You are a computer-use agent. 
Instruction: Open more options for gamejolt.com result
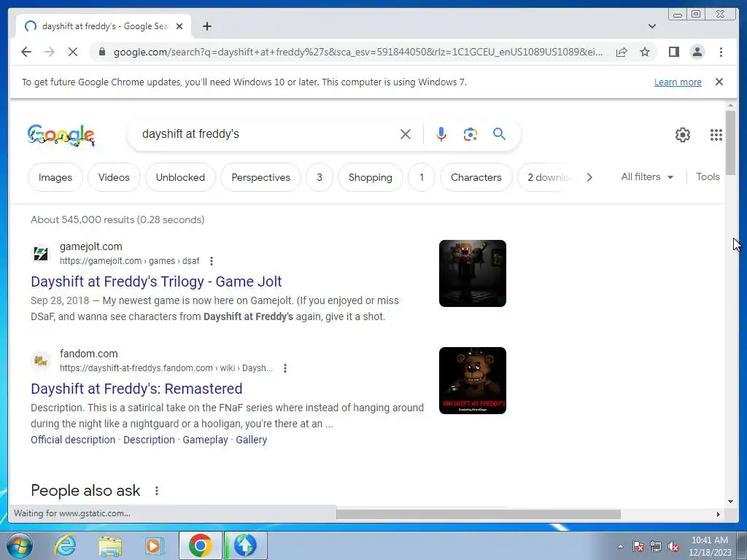pyautogui.click(x=212, y=261)
